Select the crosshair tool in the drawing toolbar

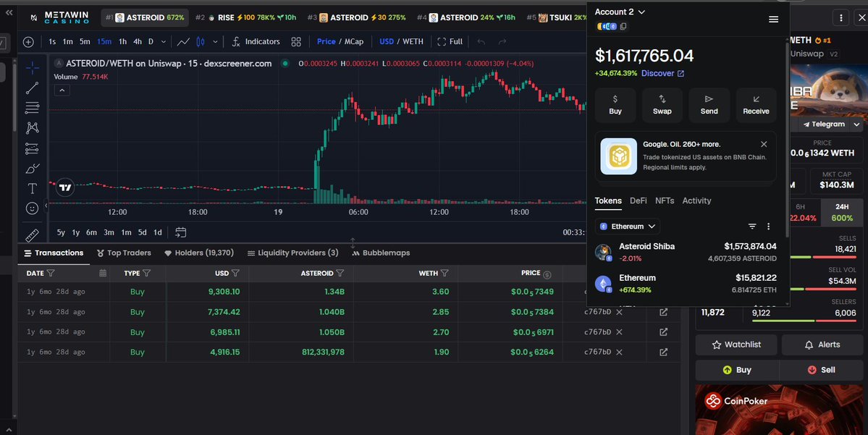coord(30,67)
